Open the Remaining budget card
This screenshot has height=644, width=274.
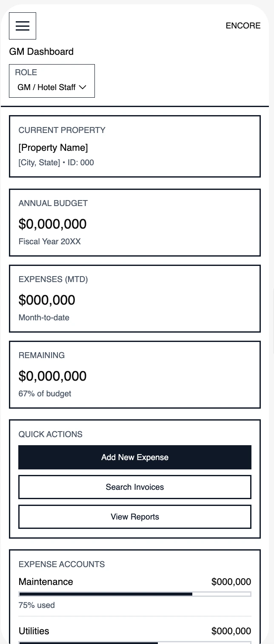pos(134,374)
